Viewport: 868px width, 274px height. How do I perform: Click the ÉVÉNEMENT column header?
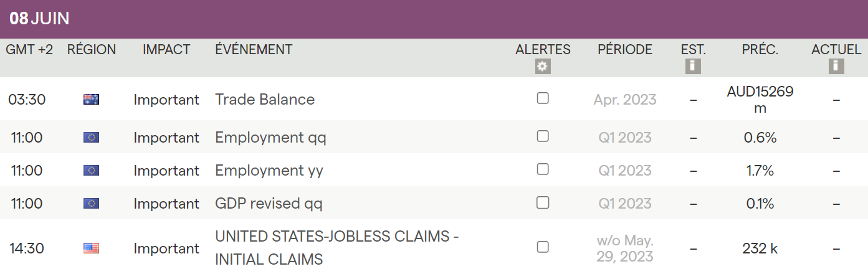pos(254,50)
